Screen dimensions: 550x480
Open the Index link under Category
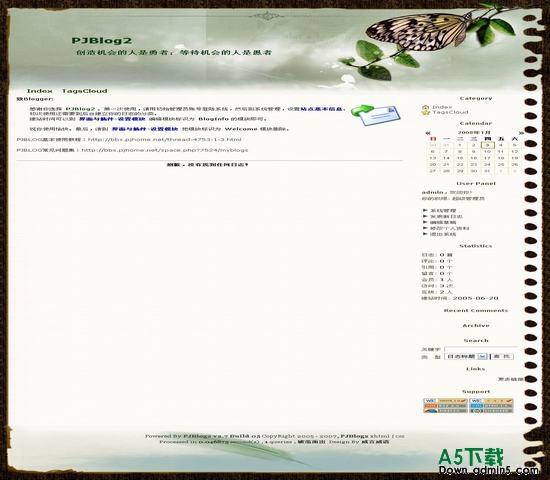(x=442, y=107)
